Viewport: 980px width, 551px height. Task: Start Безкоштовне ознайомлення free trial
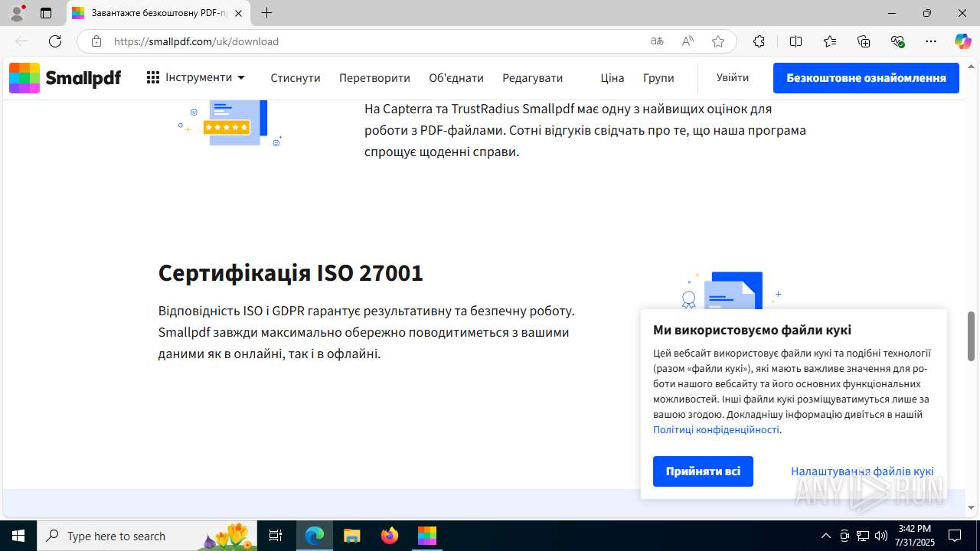coord(866,78)
